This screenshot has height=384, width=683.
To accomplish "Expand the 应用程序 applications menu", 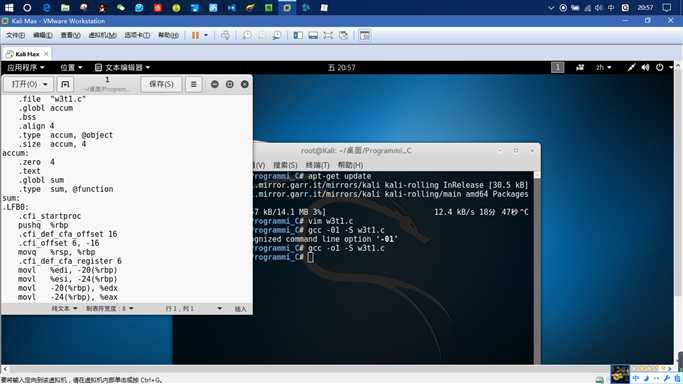I will [26, 67].
